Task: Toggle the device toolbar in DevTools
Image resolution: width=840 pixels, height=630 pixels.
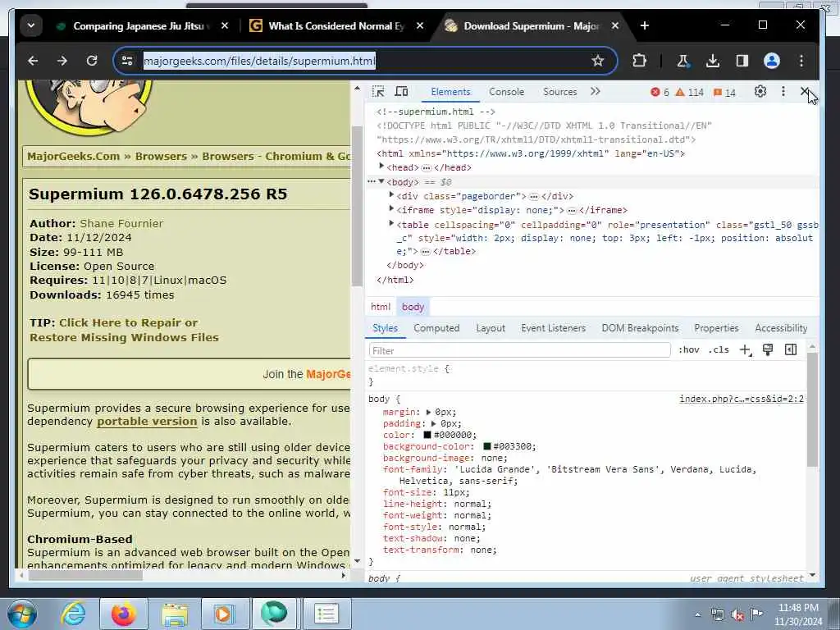Action: (x=401, y=92)
